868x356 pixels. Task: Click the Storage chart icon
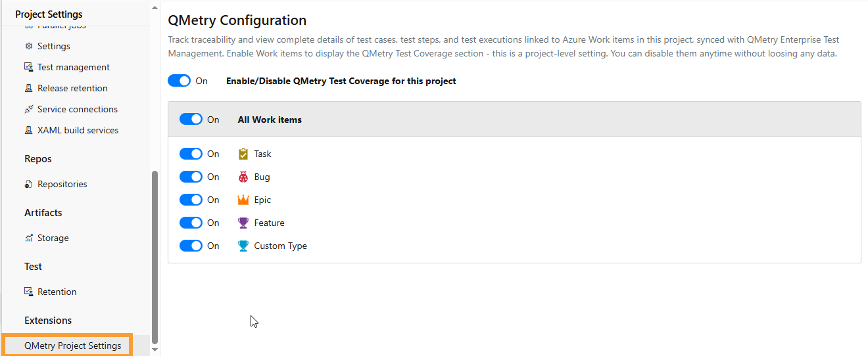coord(28,238)
